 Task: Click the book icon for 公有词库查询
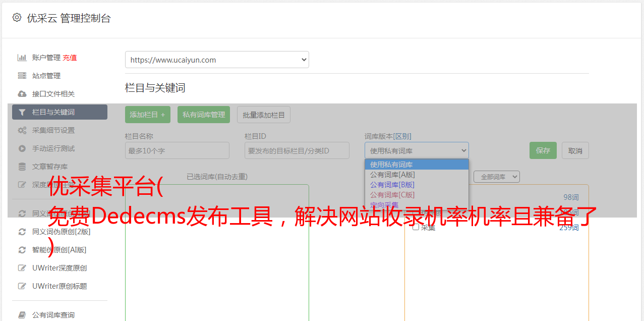(x=22, y=315)
